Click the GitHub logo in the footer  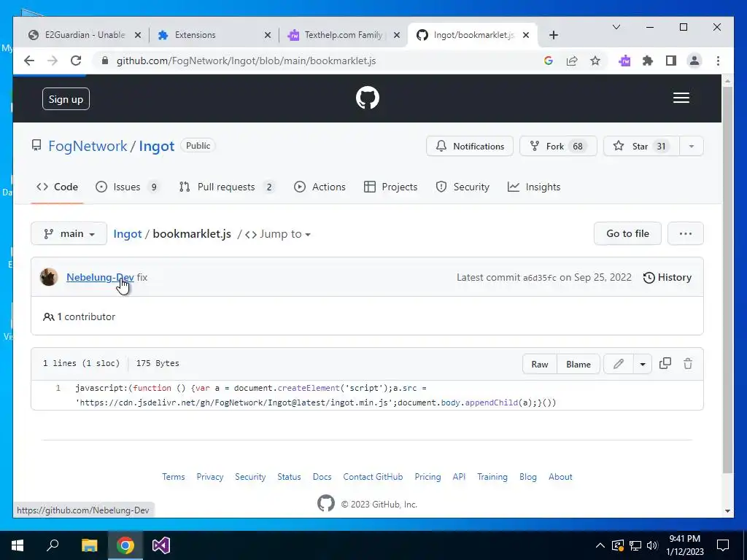pos(326,503)
